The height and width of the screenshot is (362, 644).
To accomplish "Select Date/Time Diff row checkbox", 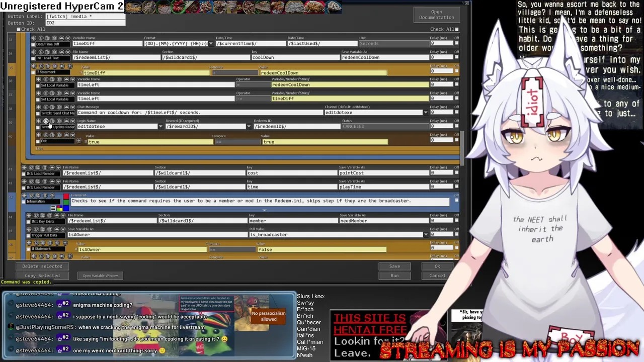I will pyautogui.click(x=33, y=44).
